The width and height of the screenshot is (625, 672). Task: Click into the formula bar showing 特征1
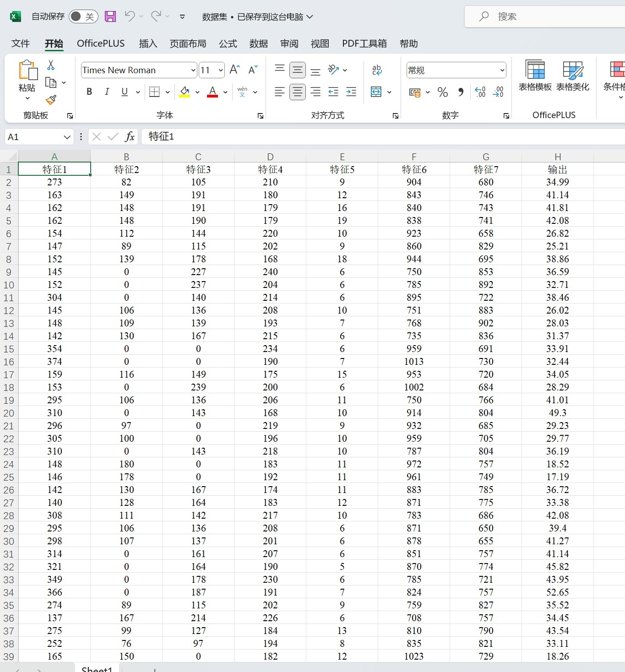click(x=383, y=136)
